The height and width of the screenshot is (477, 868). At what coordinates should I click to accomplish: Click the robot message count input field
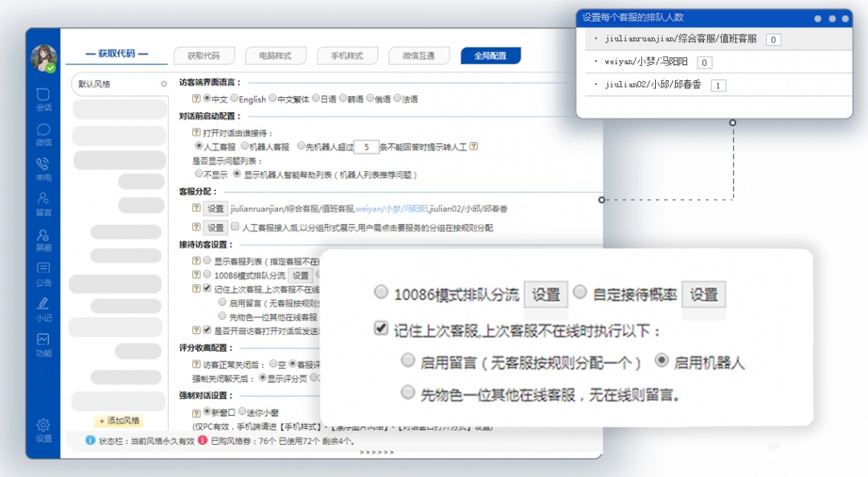click(367, 147)
